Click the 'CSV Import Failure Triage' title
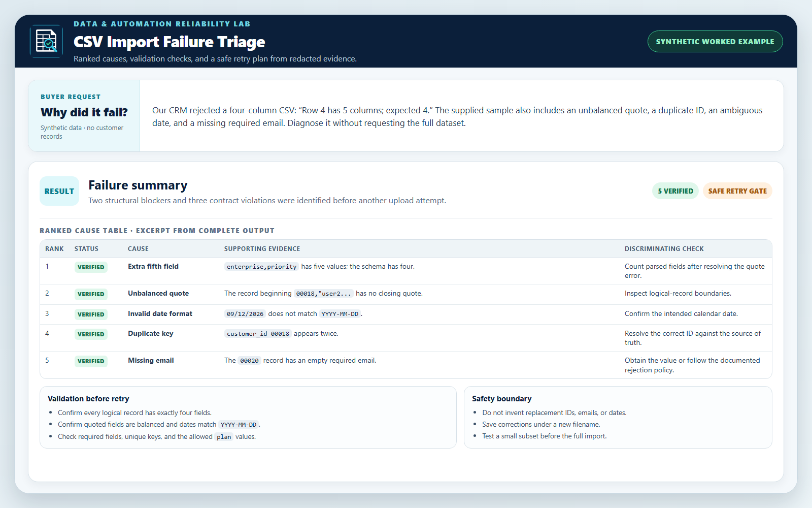812x508 pixels. tap(170, 42)
